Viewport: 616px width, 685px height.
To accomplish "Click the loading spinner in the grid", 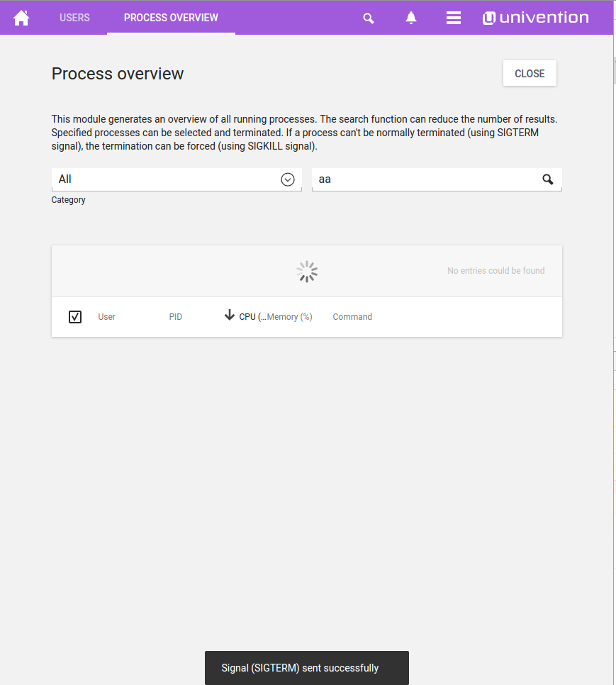I will tap(307, 272).
